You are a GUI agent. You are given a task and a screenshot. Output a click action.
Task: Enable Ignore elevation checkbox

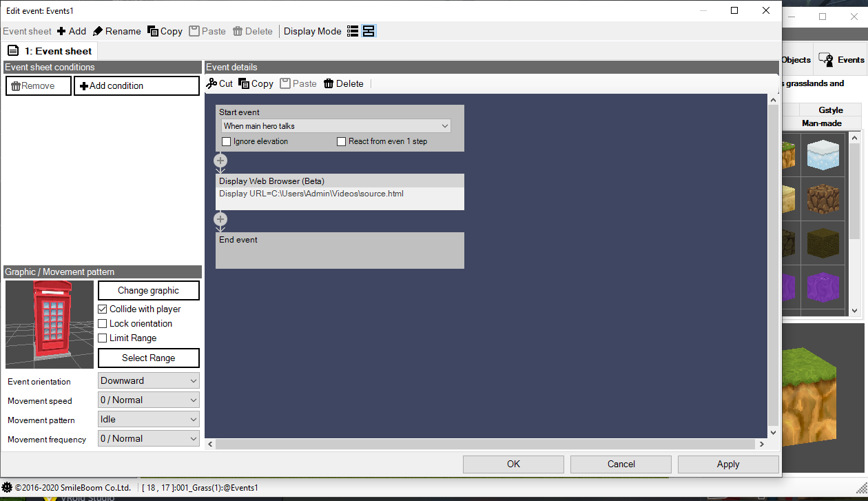[x=227, y=142]
